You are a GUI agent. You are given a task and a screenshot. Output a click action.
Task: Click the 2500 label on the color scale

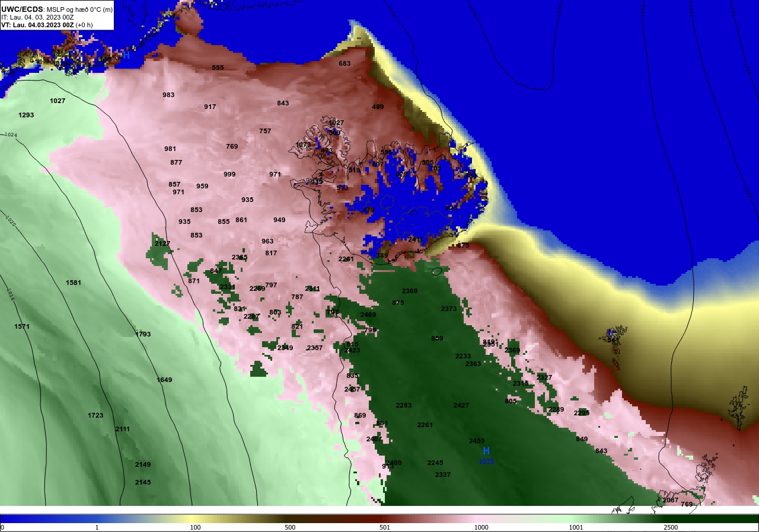671,527
